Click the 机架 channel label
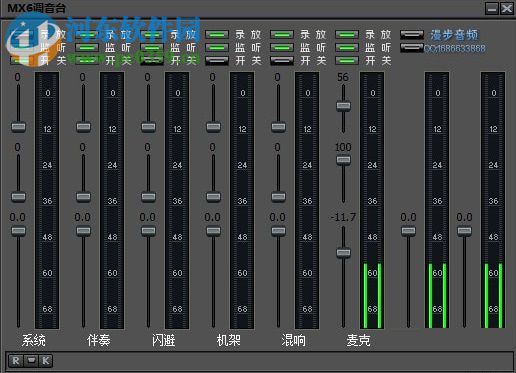The width and height of the screenshot is (516, 373). 229,340
